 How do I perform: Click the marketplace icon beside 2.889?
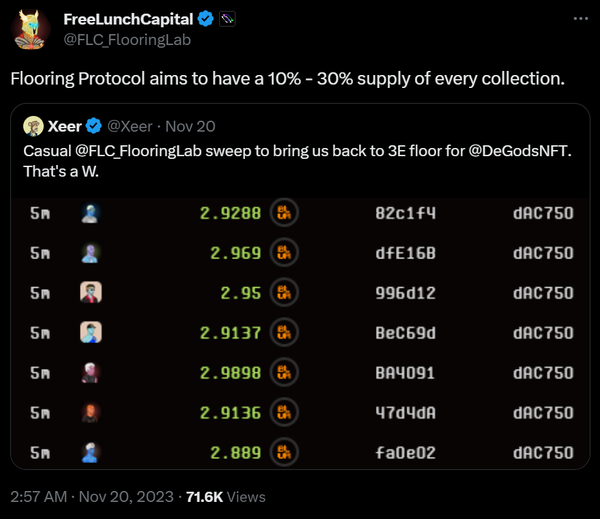pyautogui.click(x=286, y=452)
